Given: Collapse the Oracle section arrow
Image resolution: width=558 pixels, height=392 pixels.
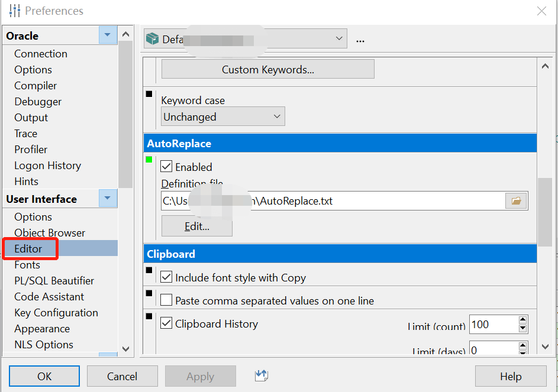Looking at the screenshot, I should coord(108,35).
